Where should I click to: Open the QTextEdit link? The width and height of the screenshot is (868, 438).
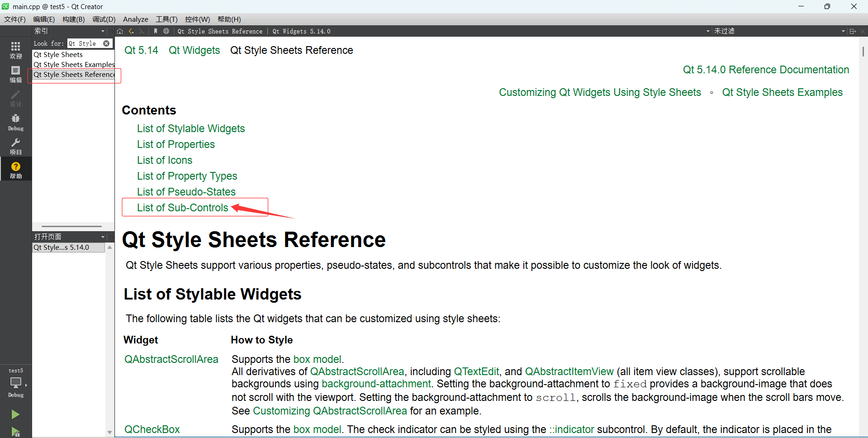click(476, 371)
